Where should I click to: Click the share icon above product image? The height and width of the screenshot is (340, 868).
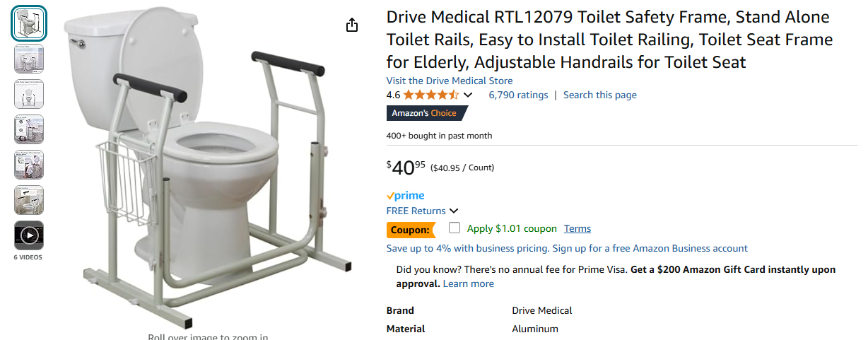pos(352,25)
